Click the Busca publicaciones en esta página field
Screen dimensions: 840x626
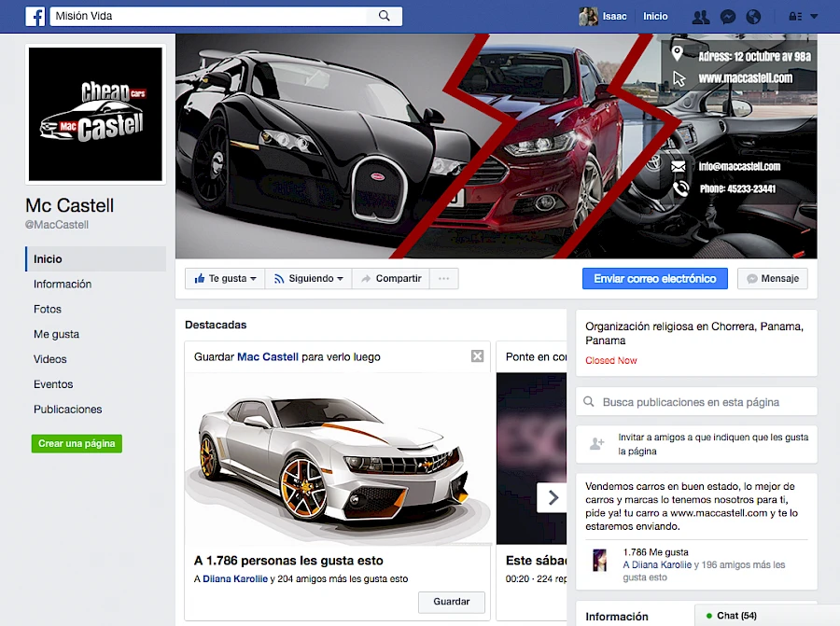(x=696, y=401)
